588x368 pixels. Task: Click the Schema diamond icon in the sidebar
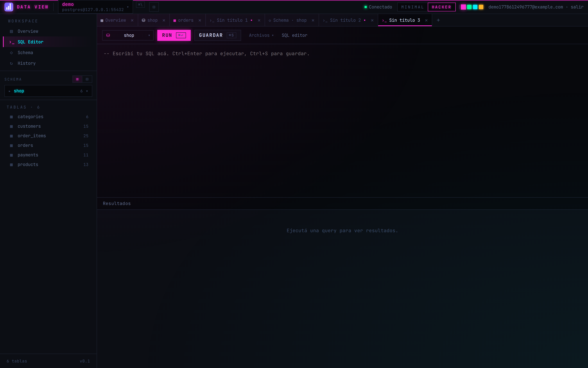click(11, 53)
